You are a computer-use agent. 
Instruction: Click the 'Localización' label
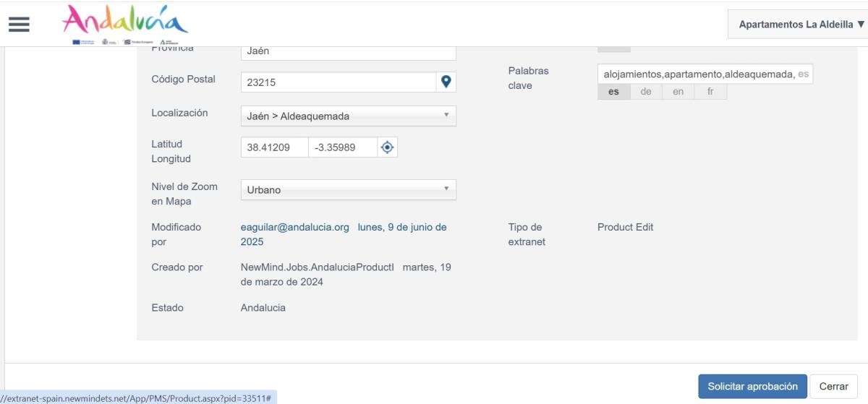click(179, 113)
